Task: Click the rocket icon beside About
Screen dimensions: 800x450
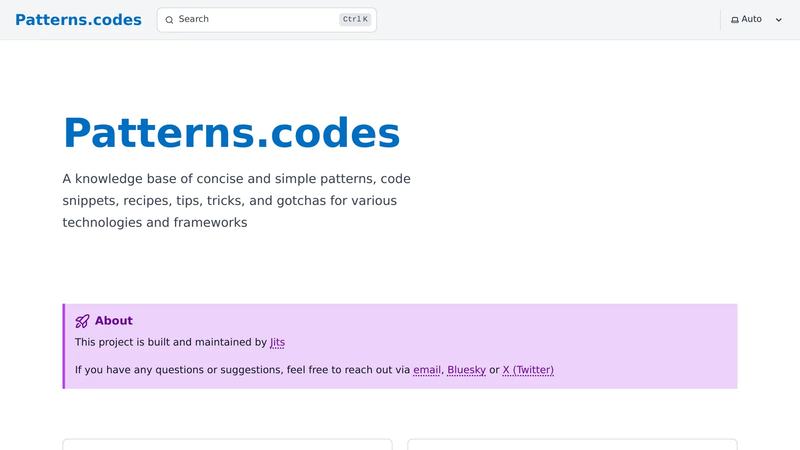Action: pos(82,321)
